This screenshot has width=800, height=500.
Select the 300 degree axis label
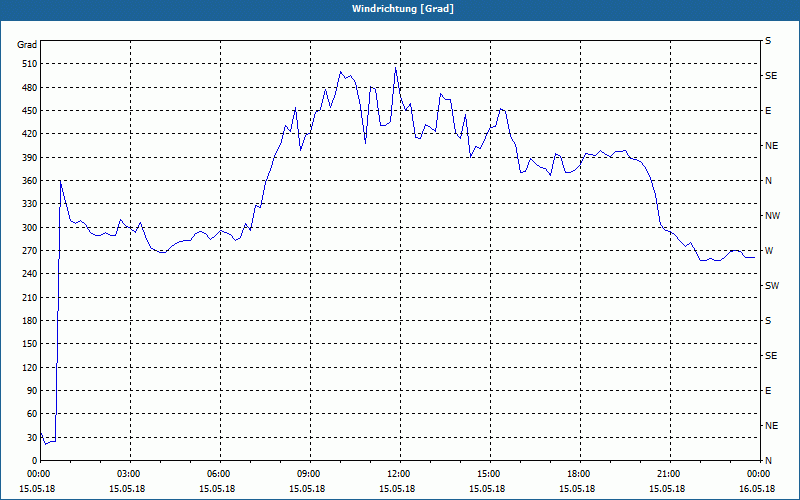tap(30, 228)
